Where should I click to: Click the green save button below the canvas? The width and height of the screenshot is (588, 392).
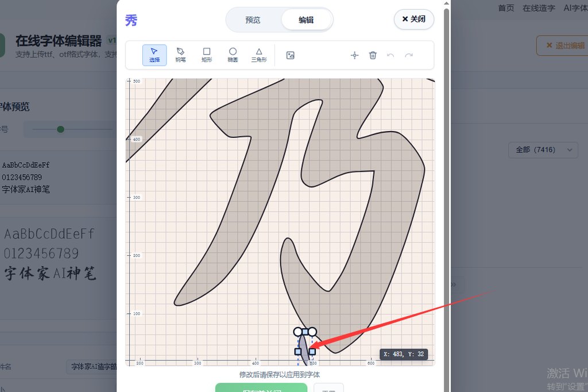[263, 388]
